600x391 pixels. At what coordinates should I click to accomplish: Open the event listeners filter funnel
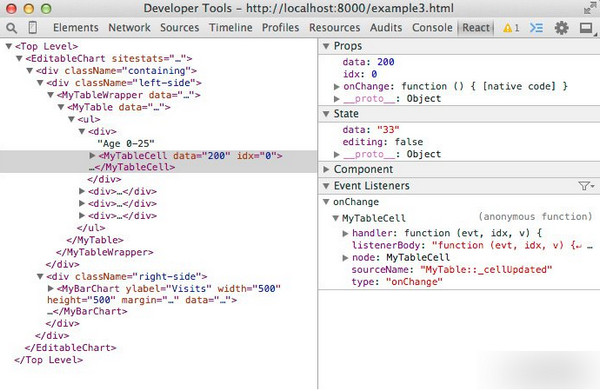586,186
